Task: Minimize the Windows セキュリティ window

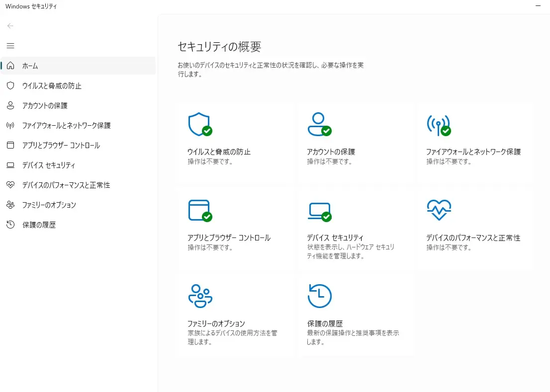Action: pos(538,6)
